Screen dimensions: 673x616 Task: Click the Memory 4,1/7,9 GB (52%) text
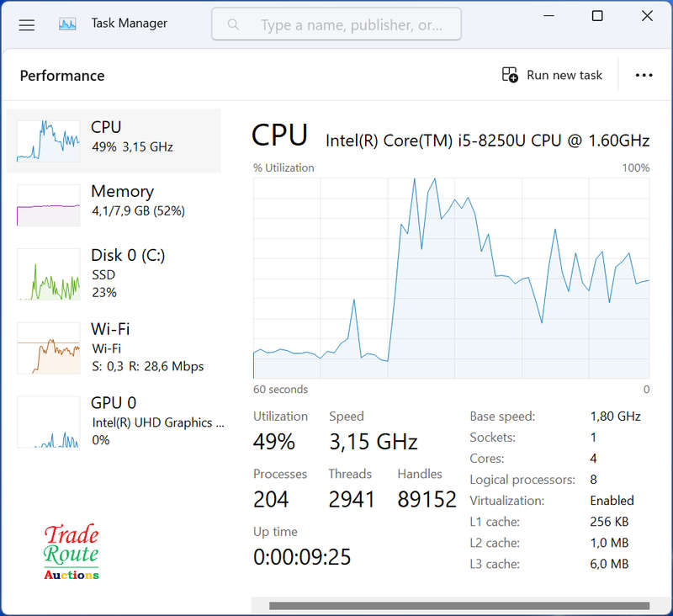(138, 210)
